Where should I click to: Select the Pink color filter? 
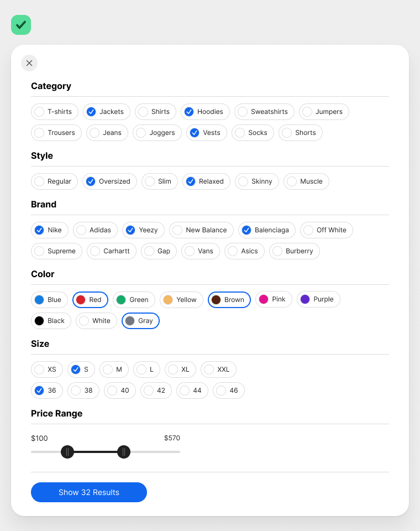tap(274, 299)
